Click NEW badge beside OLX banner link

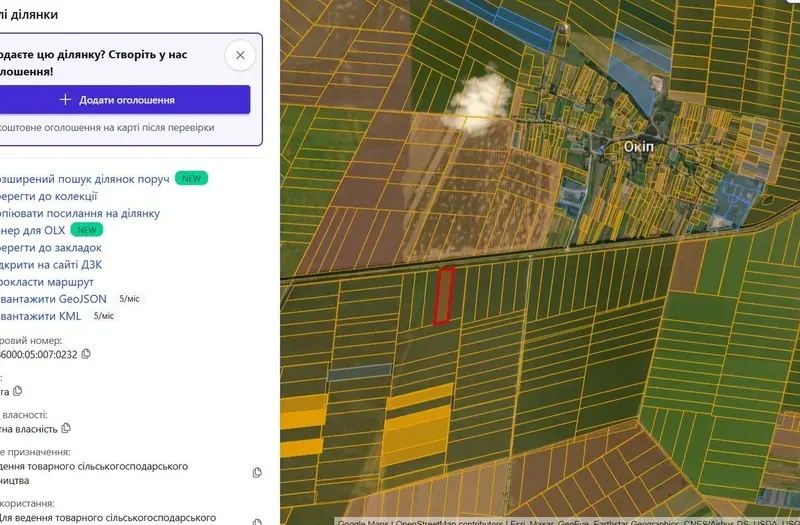coord(87,230)
